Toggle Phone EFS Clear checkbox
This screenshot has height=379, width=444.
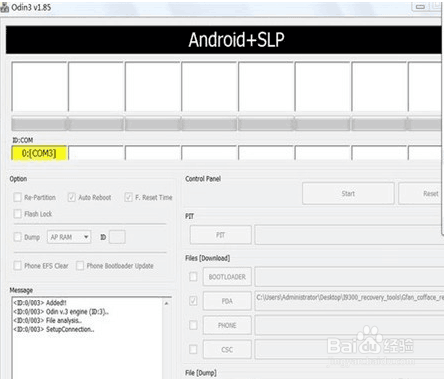click(x=17, y=266)
